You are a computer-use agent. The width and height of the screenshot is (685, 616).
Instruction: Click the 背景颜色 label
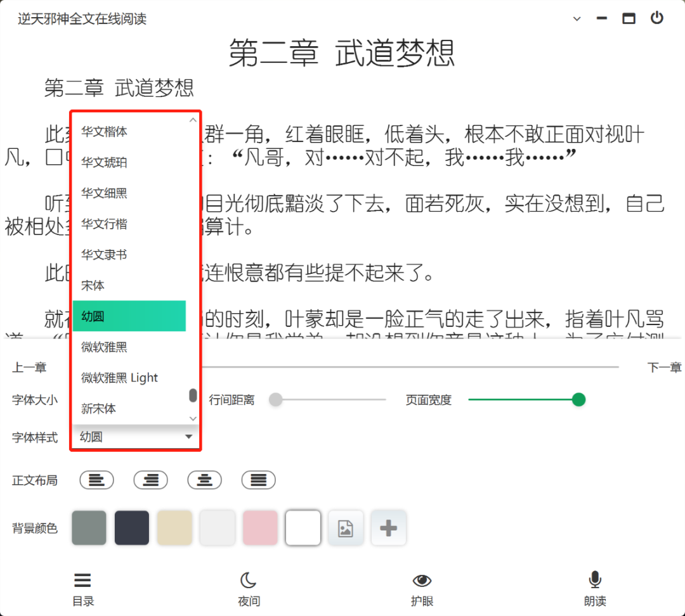pyautogui.click(x=35, y=529)
